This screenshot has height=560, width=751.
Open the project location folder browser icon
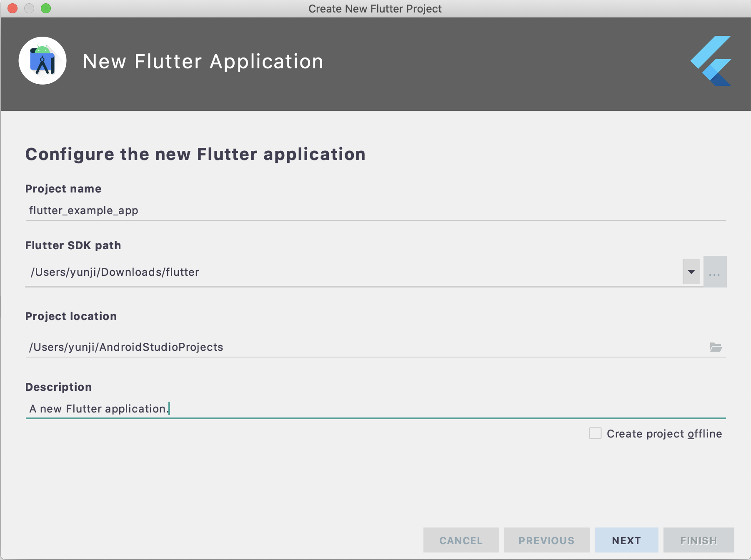point(716,347)
